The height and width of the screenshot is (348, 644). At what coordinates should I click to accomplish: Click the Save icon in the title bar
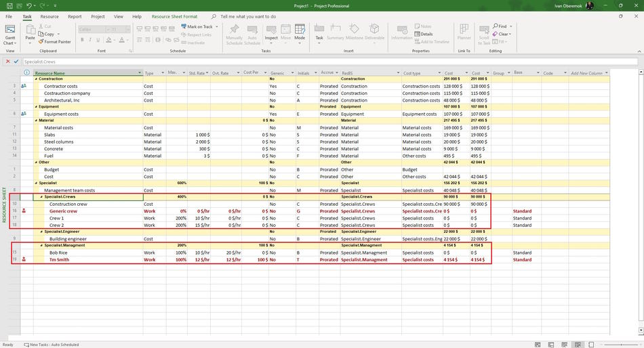[x=9, y=5]
